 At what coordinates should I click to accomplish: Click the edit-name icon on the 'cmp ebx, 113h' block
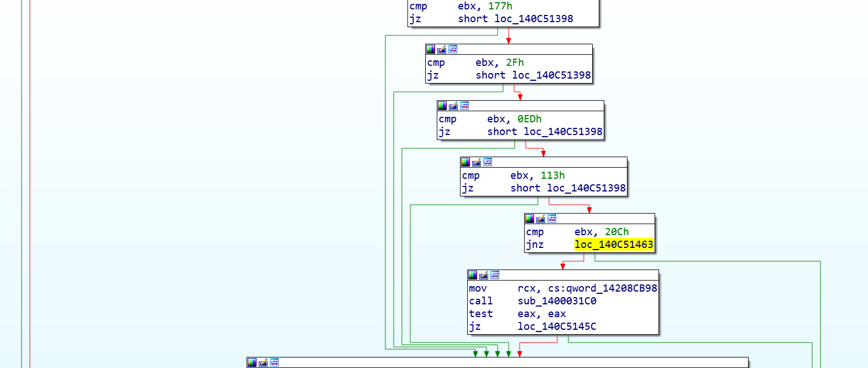click(x=477, y=162)
